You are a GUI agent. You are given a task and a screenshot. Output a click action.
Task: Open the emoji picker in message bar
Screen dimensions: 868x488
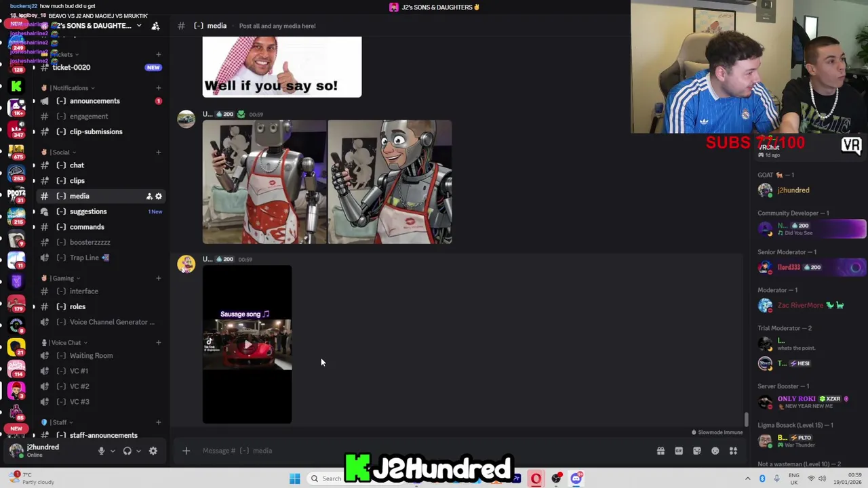click(715, 451)
